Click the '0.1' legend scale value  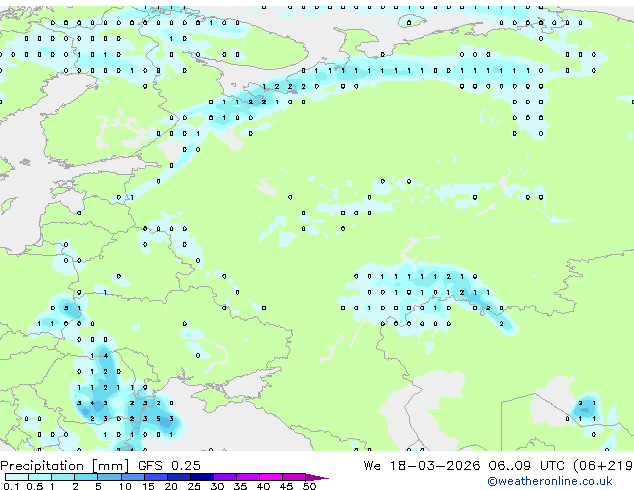click(x=11, y=486)
